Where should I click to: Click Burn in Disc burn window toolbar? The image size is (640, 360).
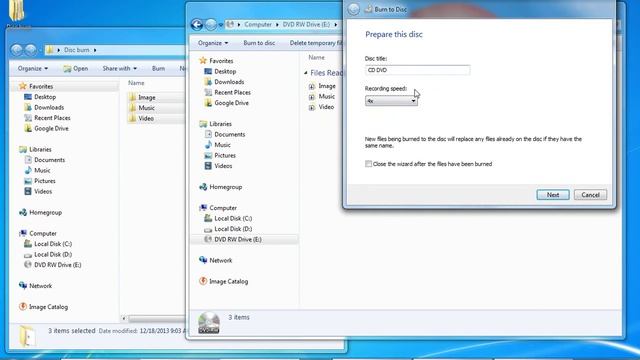[158, 68]
